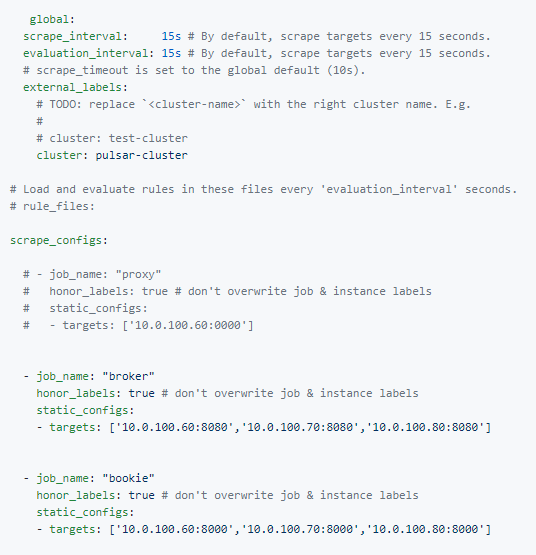Click the rule_files comment line

coord(52,206)
